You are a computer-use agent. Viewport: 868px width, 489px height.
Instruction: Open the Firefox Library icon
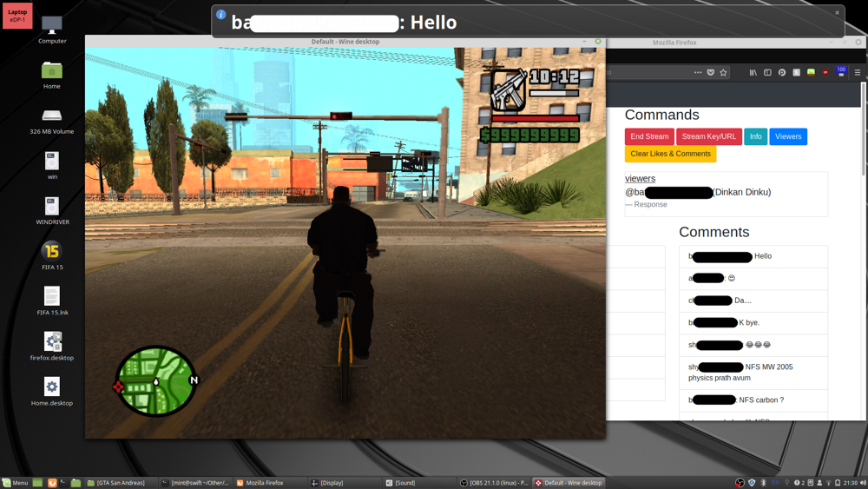[753, 73]
